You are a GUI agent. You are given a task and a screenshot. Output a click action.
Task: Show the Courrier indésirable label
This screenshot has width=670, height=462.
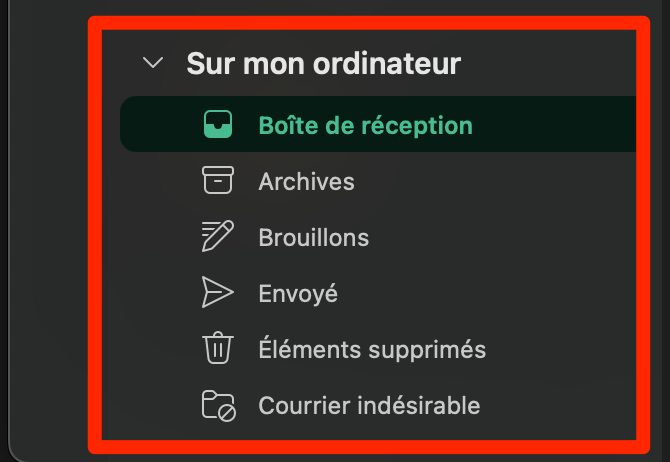pos(369,405)
